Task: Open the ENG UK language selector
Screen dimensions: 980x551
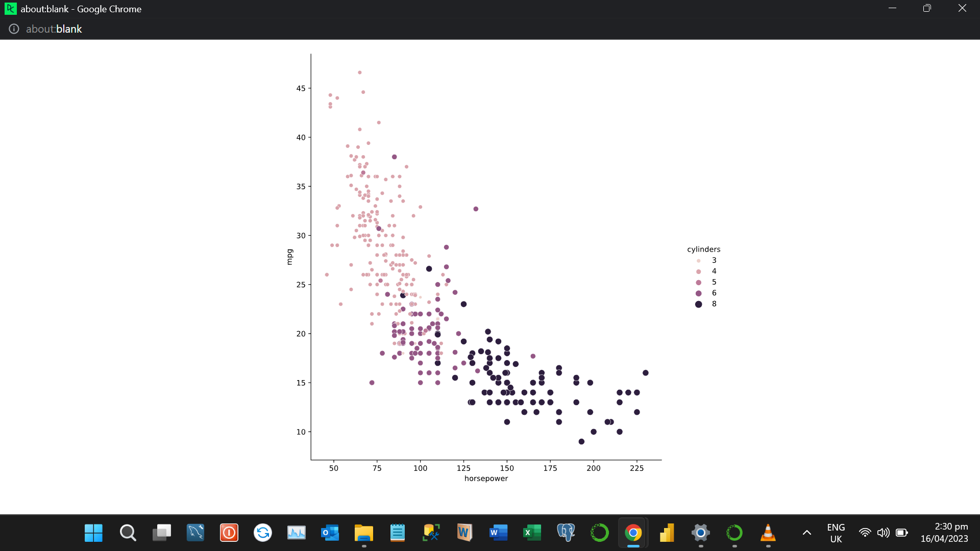Action: click(x=836, y=532)
